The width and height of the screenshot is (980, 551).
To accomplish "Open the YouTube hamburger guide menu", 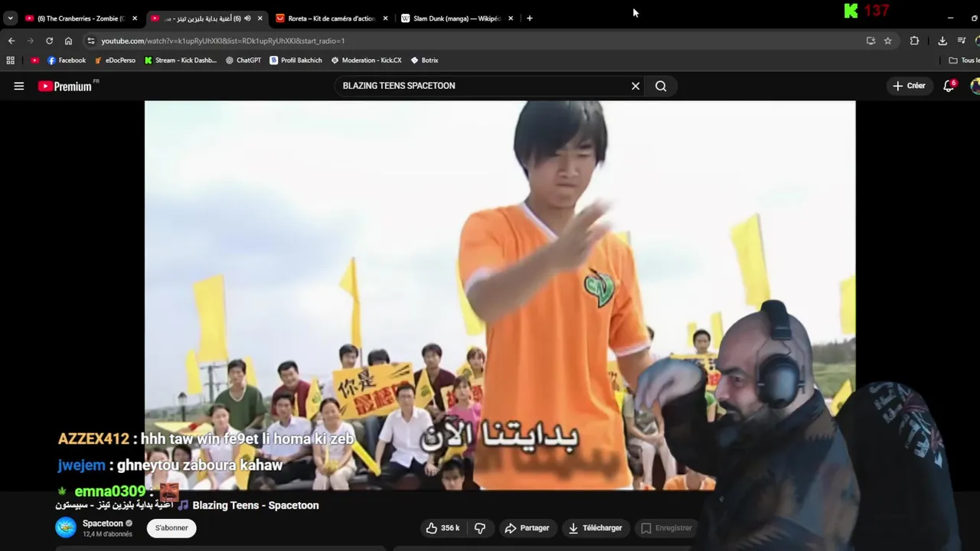I will point(19,86).
